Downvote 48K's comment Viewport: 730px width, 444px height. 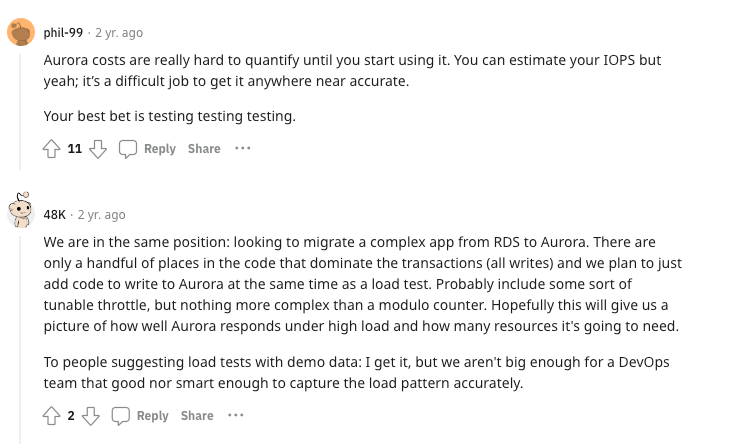(91, 415)
